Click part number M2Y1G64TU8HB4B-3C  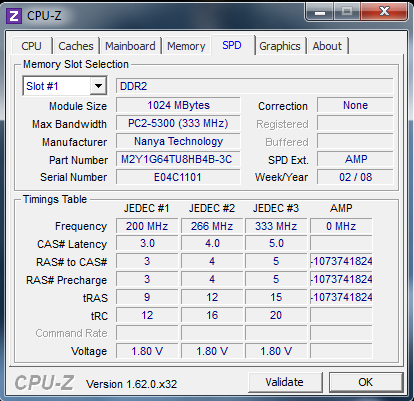pyautogui.click(x=178, y=159)
